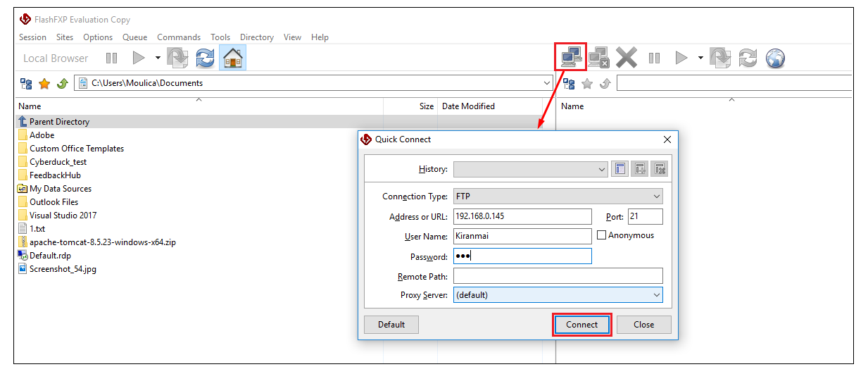Image resolution: width=868 pixels, height=374 pixels.
Task: Click the globe icon in the remote toolbar
Action: click(x=775, y=58)
